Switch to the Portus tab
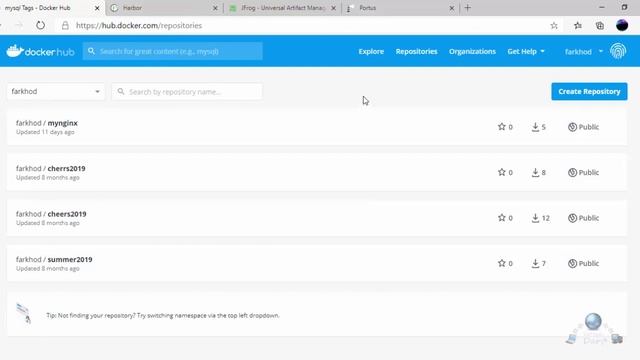640x360 pixels. [x=400, y=8]
